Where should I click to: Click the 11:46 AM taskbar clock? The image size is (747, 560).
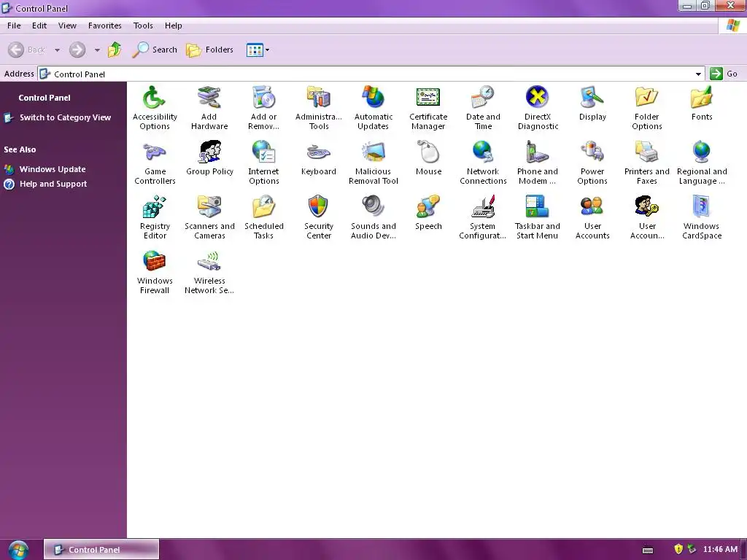click(720, 549)
